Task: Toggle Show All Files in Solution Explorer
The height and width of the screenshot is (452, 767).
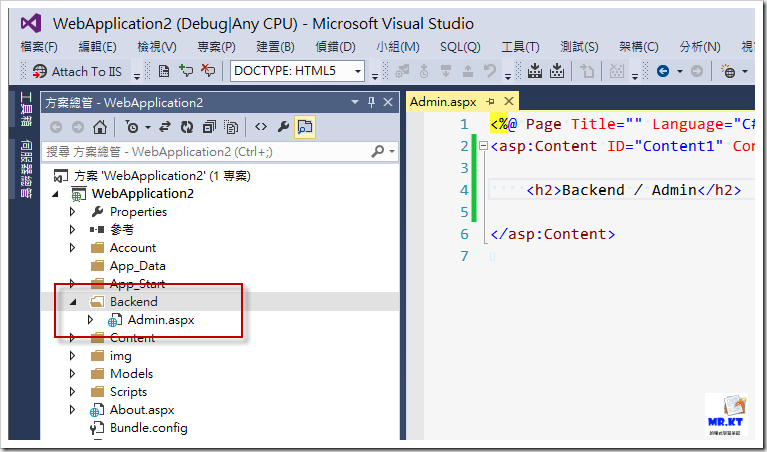Action: (x=231, y=127)
